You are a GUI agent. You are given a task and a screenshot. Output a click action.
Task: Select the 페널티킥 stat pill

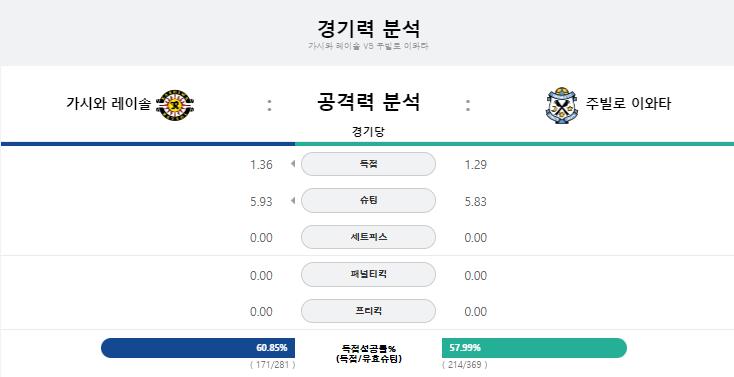[x=368, y=274]
